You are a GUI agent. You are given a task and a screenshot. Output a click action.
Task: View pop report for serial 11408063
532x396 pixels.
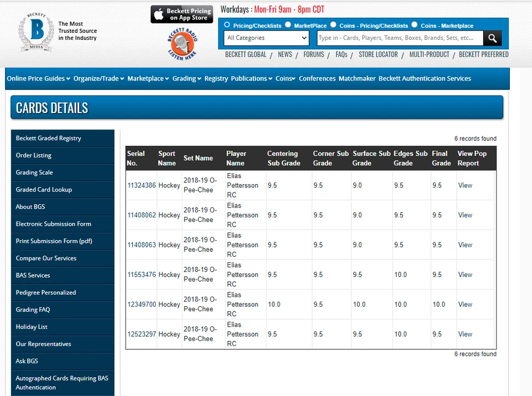[x=465, y=245]
